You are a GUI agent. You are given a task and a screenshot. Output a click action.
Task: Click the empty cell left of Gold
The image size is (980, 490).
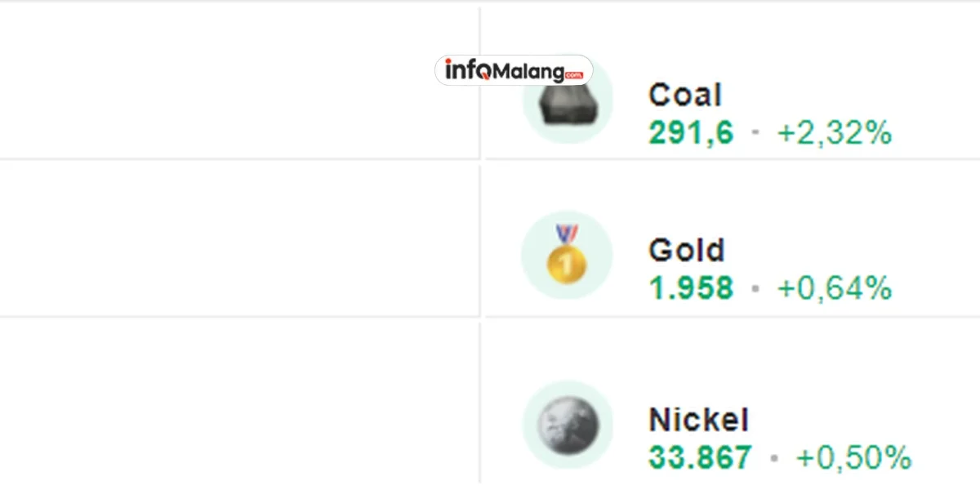click(237, 238)
